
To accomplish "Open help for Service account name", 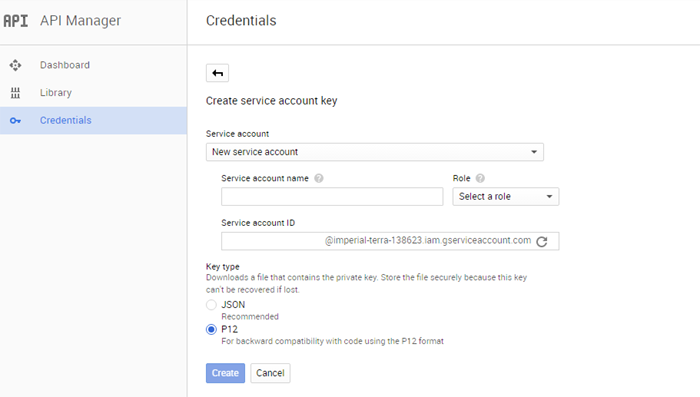I will point(319,179).
